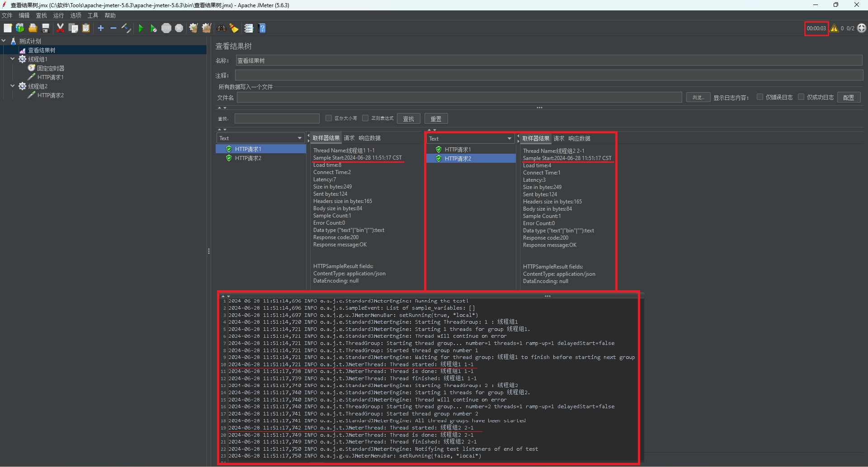Click Start no pauses icon
This screenshot has width=868, height=467.
coord(154,28)
